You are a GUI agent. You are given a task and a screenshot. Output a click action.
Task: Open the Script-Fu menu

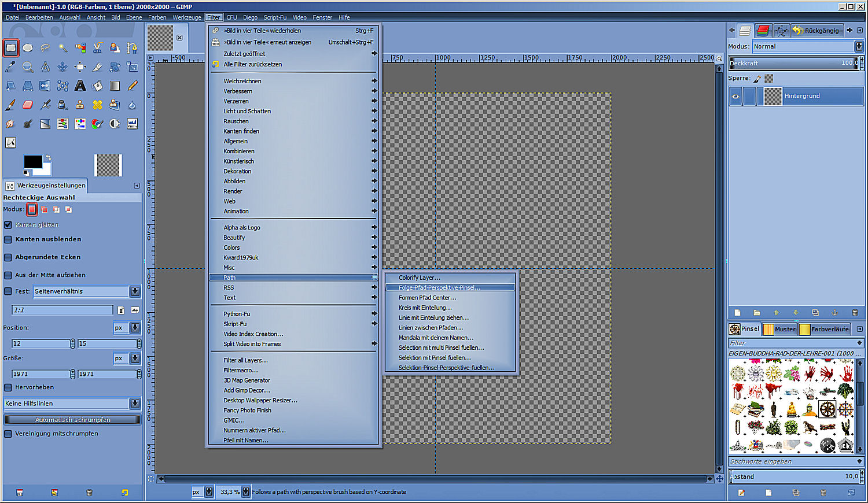pos(275,17)
